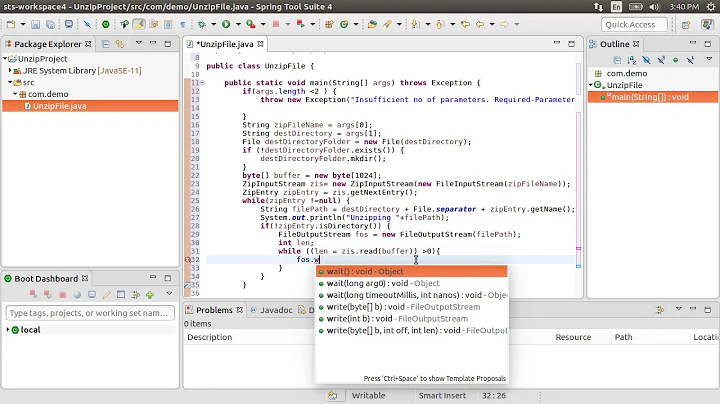720x404 pixels.
Task: Click the New wizard toolbar icon
Action: [x=11, y=24]
